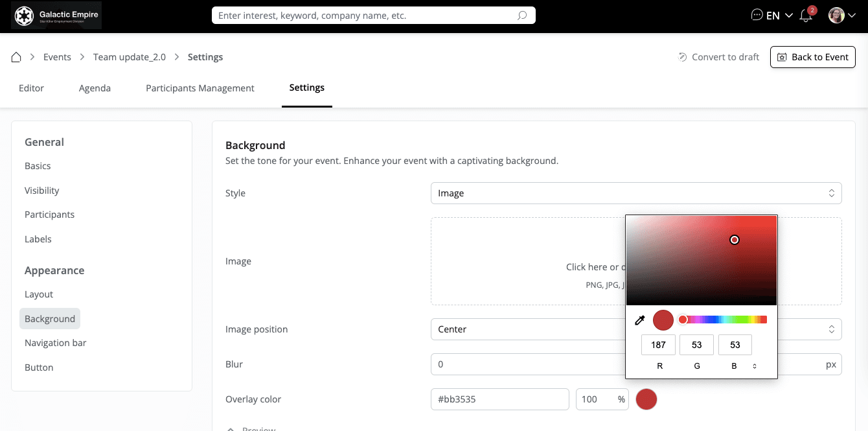Click the eyedropper color picker tool

pyautogui.click(x=639, y=320)
